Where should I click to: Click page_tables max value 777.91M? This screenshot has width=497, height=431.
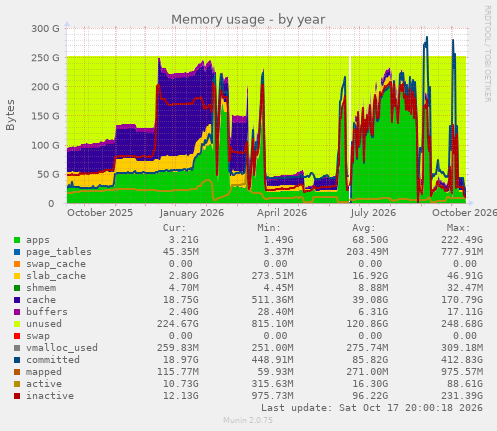pyautogui.click(x=462, y=252)
